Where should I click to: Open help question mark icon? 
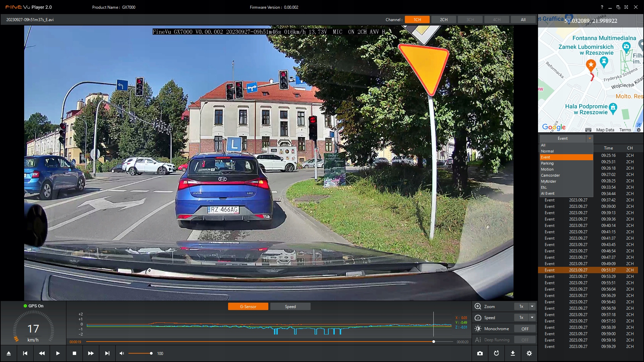coord(602,7)
